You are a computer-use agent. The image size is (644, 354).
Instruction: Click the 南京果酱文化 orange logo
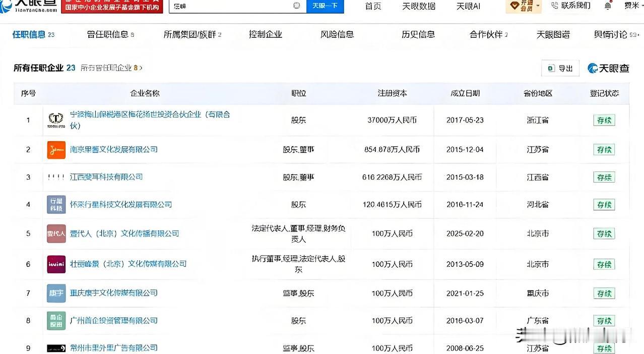coord(56,150)
